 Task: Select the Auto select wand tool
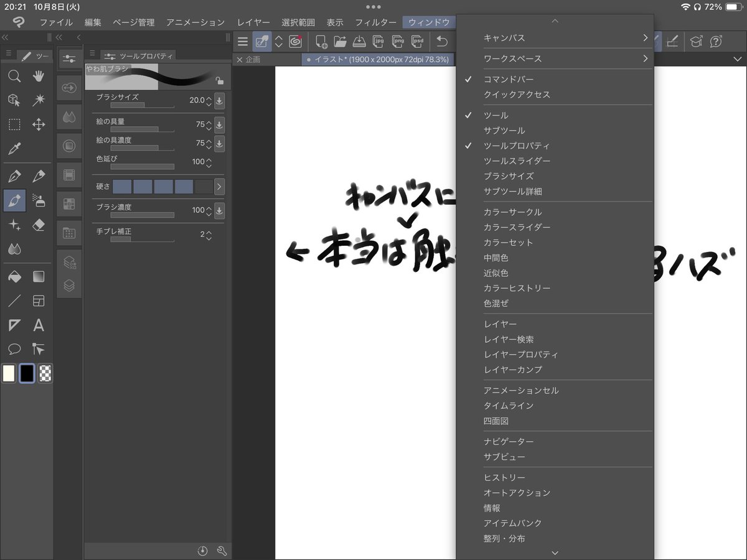[39, 100]
